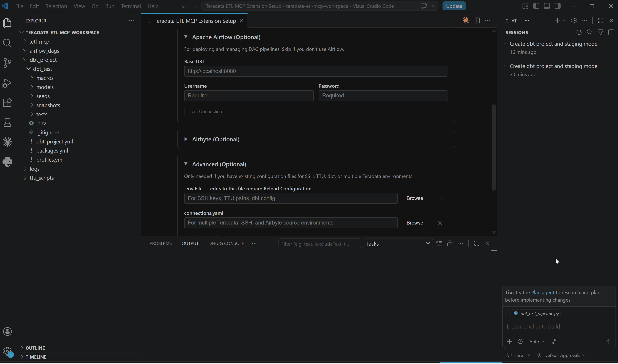The image size is (618, 364).
Task: Search chat sessions
Action: point(590,32)
